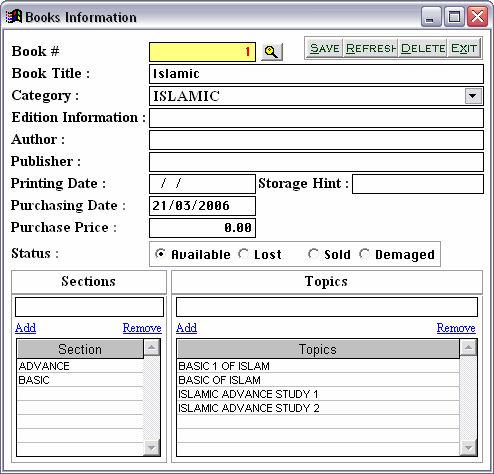Click the Remove link under Topics
This screenshot has height=474, width=494.
tap(456, 328)
